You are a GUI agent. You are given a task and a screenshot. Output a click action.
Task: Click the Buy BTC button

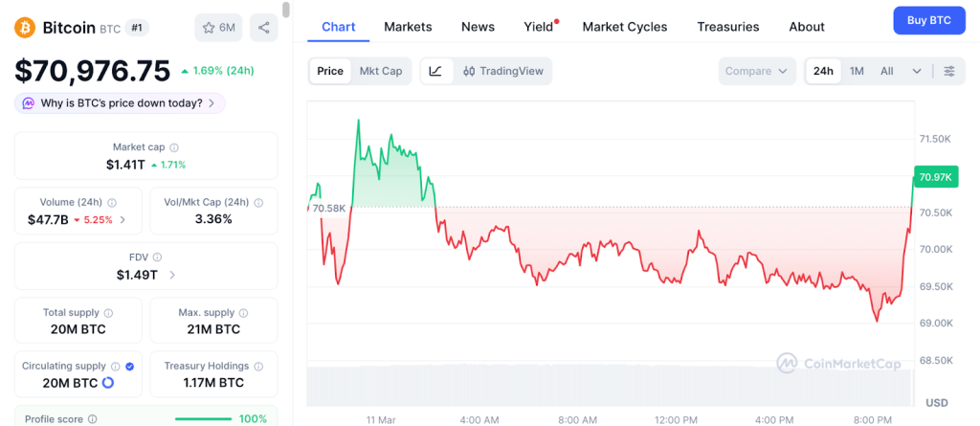coord(928,20)
